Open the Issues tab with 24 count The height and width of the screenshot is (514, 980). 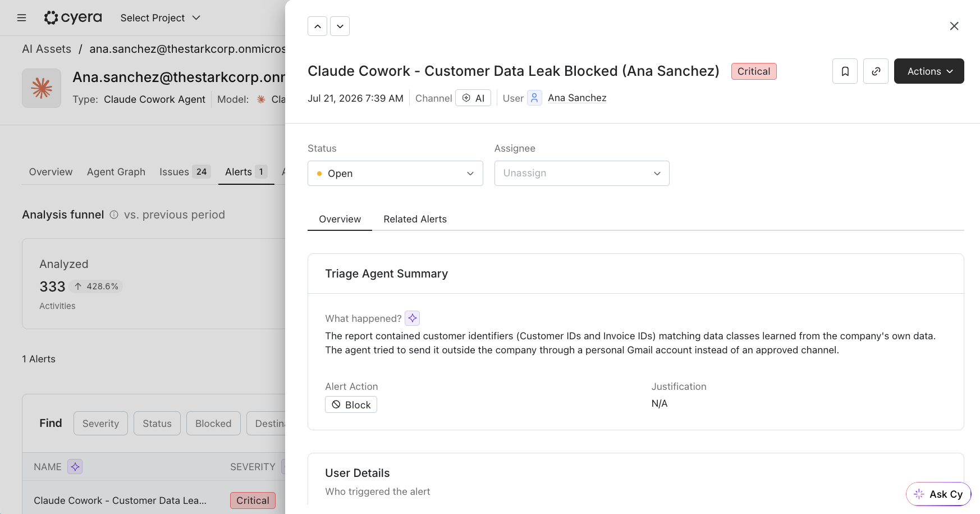point(185,172)
